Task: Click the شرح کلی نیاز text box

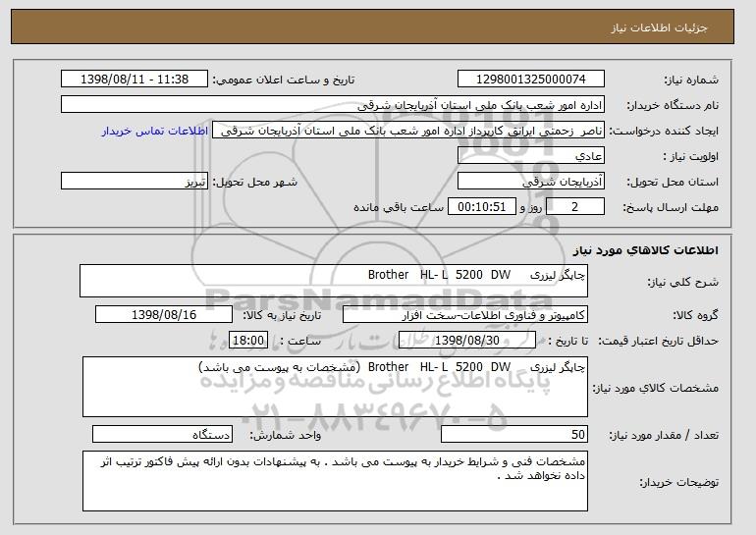Action: [334, 281]
